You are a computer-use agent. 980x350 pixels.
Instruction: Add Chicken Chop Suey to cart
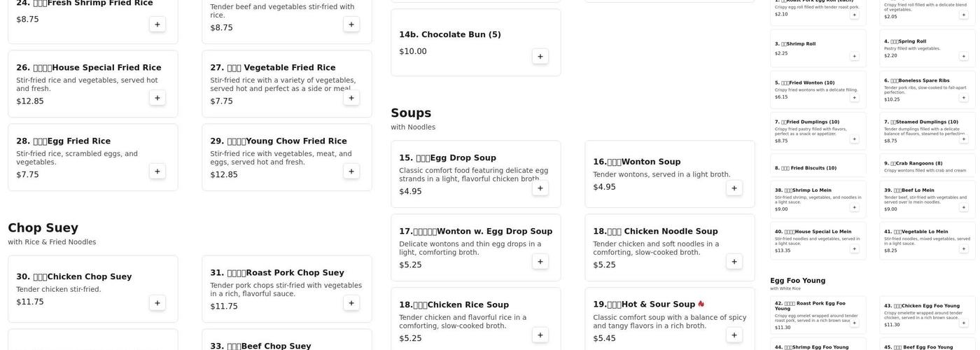[x=157, y=303]
